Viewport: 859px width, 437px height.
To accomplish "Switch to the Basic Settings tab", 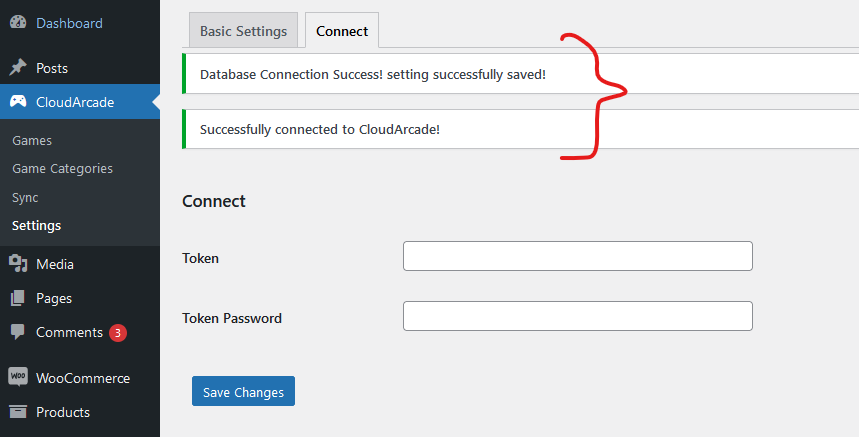I will point(243,31).
